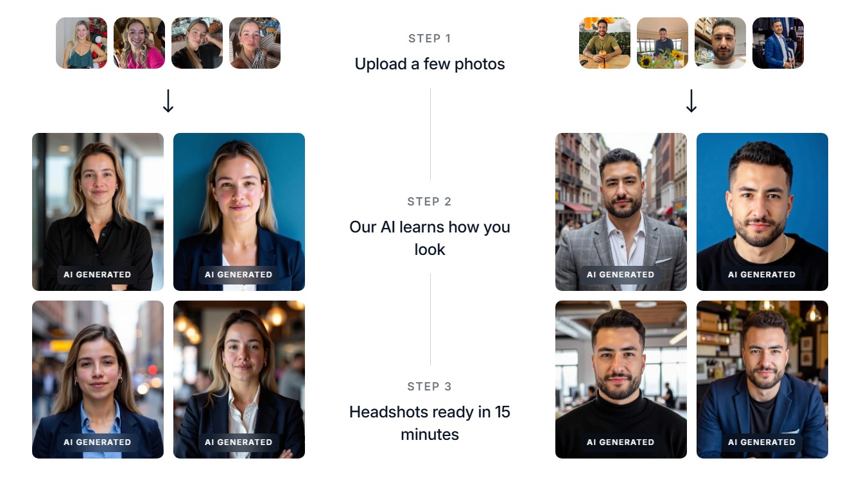Select woman's third uploaded selfie thumbnail
Image resolution: width=868 pixels, height=481 pixels.
(x=197, y=43)
